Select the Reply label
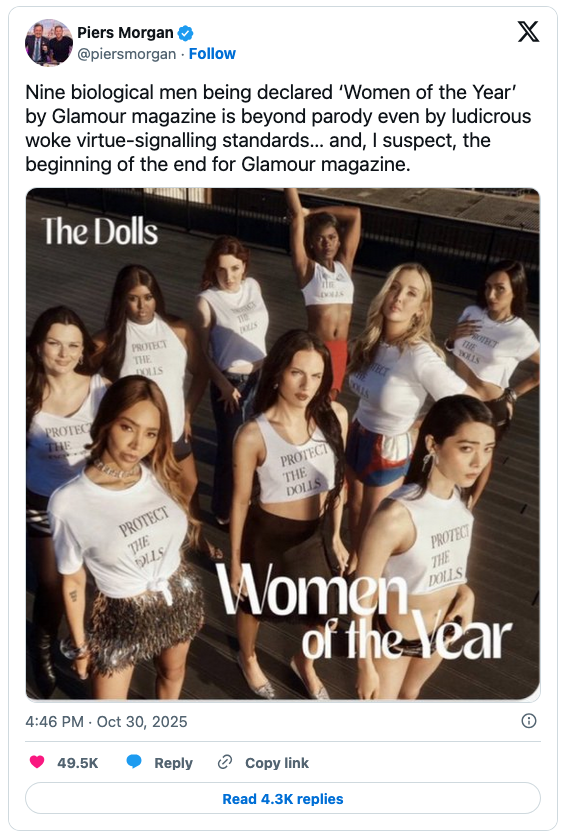The height and width of the screenshot is (837, 564). point(173,763)
